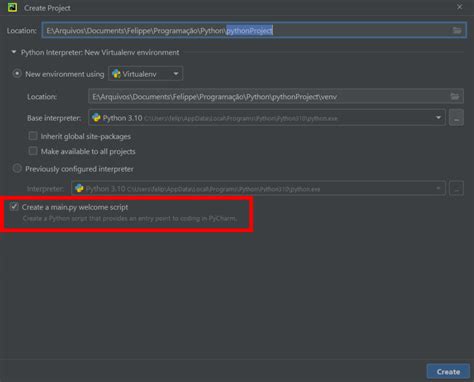Uncheck Create a main.py welcome script

[x=14, y=207]
